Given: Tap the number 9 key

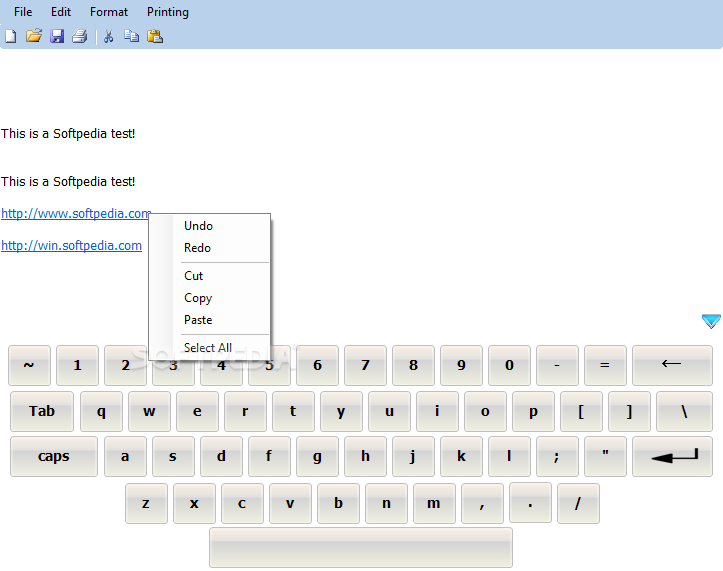Looking at the screenshot, I should click(461, 365).
